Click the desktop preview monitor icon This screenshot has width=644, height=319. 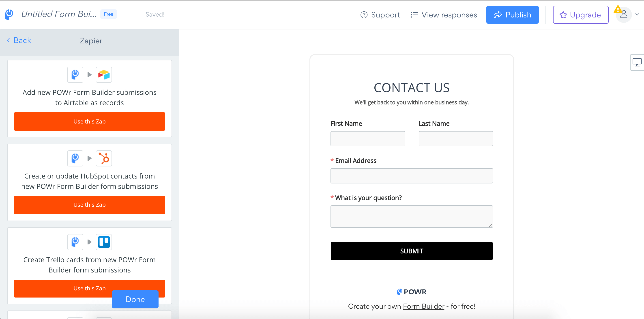click(637, 62)
